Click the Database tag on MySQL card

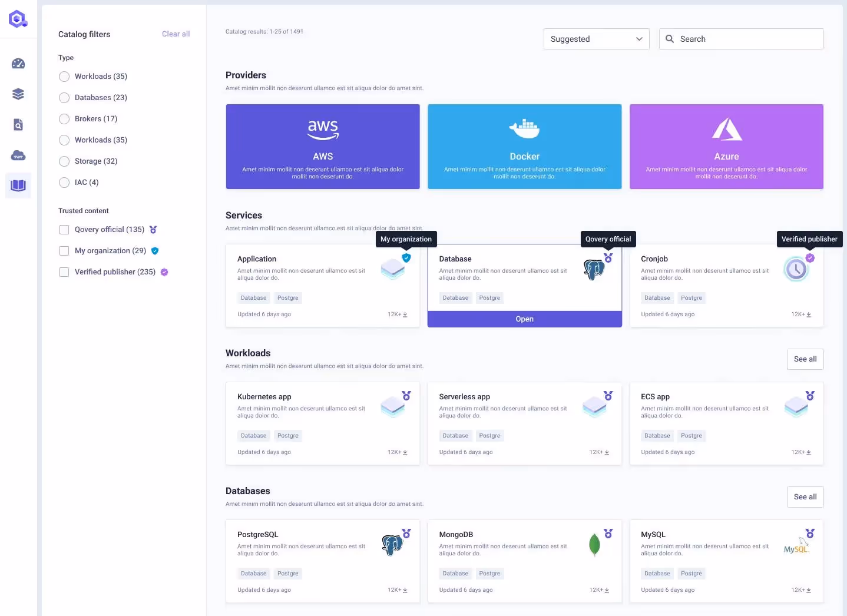point(657,574)
